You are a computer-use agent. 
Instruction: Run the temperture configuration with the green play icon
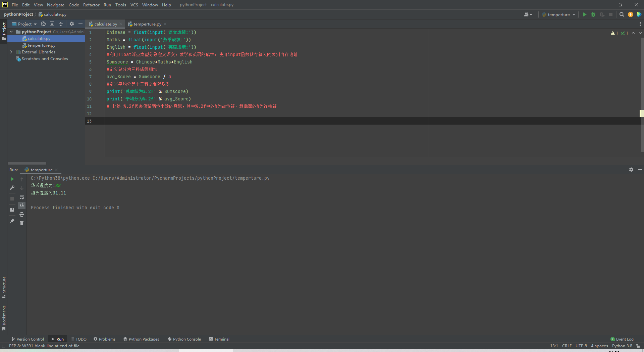(x=585, y=14)
